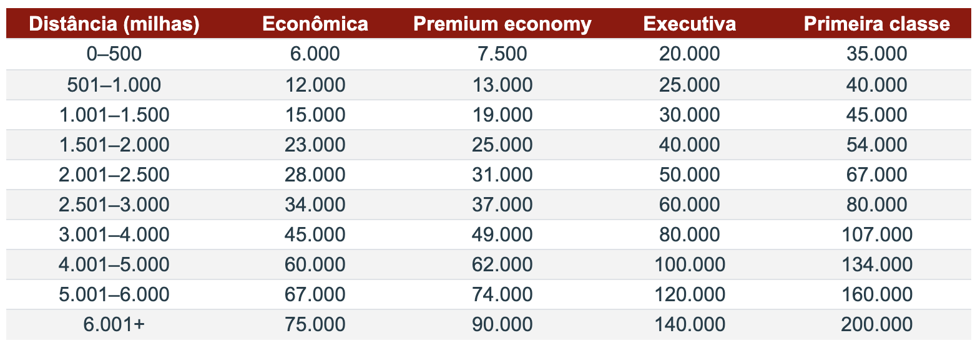
Task: Click the 200.000 Primeira classe value
Action: click(876, 324)
